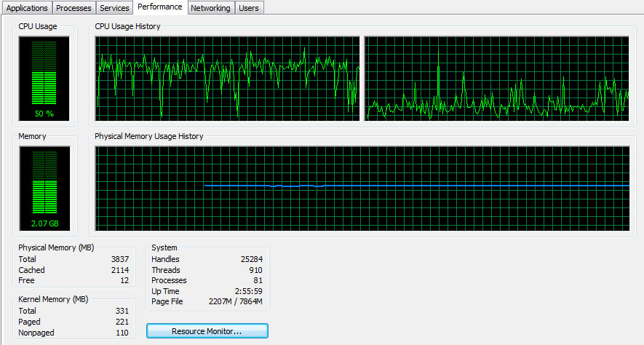Screen dimensions: 644x345
Task: Click the Kernel Memory (MB) group label
Action: [x=53, y=299]
